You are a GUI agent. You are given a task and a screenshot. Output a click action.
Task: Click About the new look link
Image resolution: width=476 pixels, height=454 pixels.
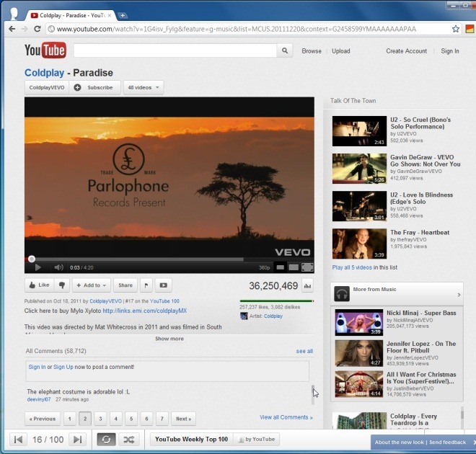400,442
